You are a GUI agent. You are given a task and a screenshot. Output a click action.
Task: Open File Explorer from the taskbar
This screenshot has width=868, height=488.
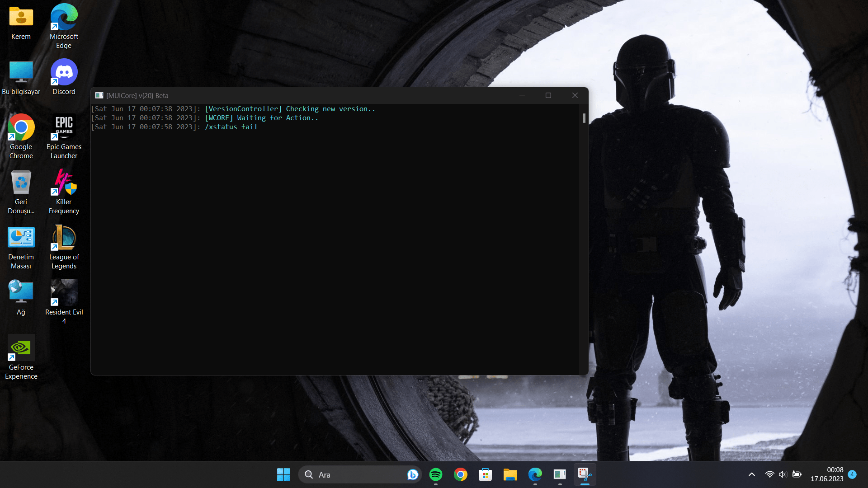pyautogui.click(x=510, y=474)
